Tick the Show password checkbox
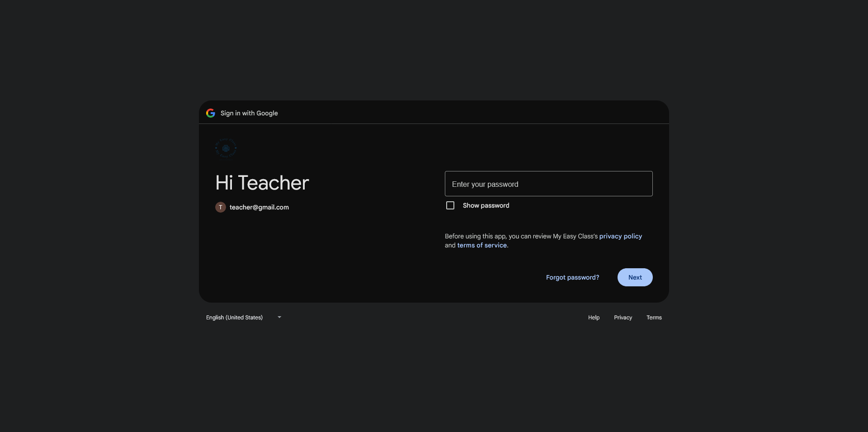The image size is (868, 432). 450,205
